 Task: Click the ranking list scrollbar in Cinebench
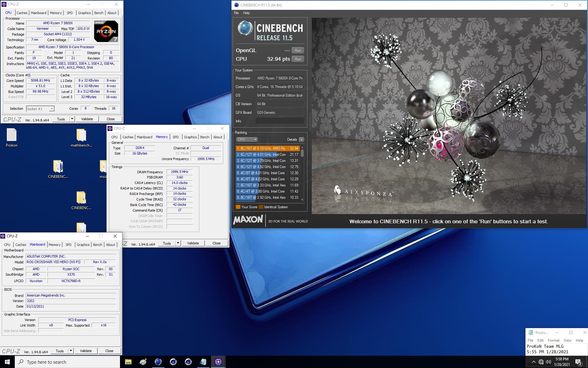(302, 174)
